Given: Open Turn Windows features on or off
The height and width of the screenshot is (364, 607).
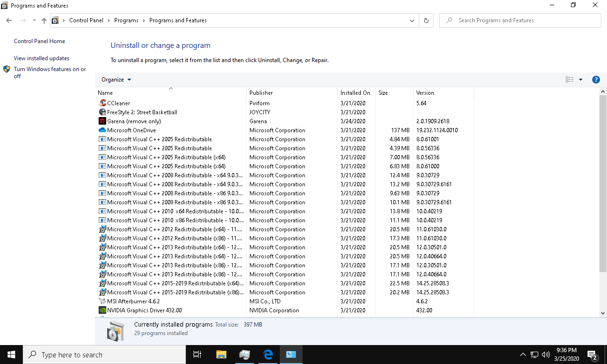Looking at the screenshot, I should coord(50,73).
